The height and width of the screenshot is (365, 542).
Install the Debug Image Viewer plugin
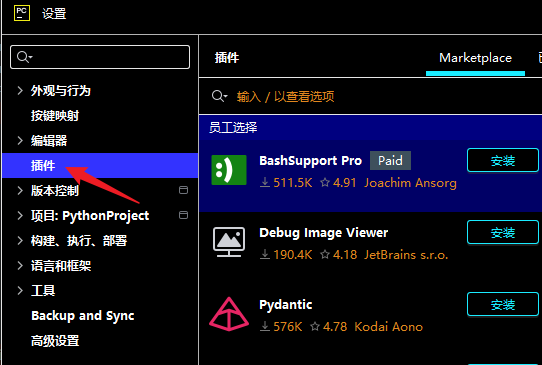click(503, 232)
